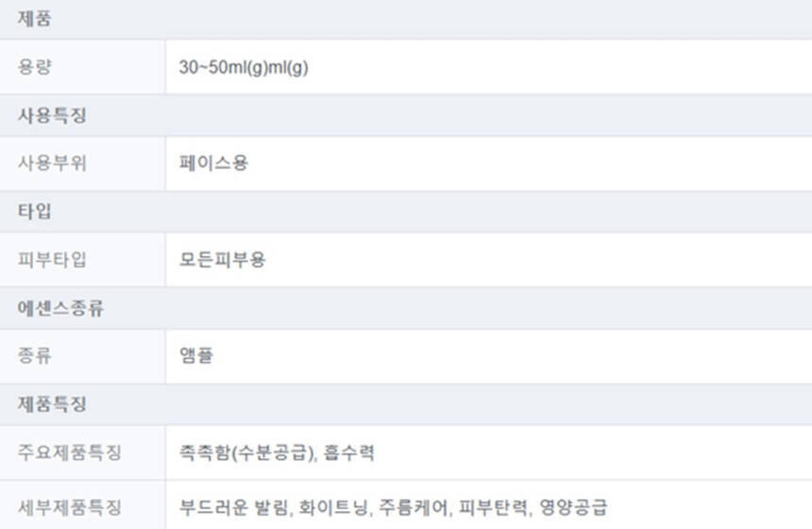
Task: Select the 종류 row label
Action: (x=35, y=356)
